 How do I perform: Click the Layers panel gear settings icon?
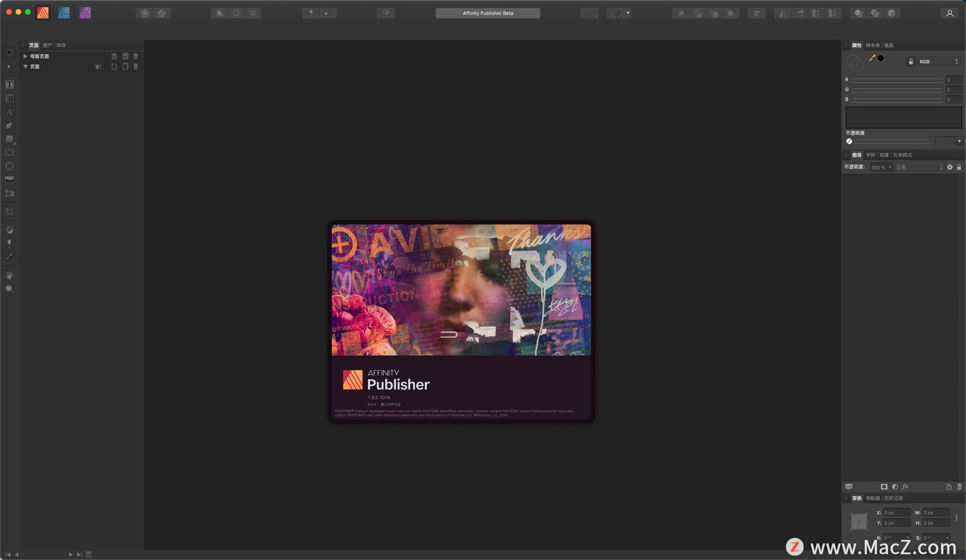(950, 167)
